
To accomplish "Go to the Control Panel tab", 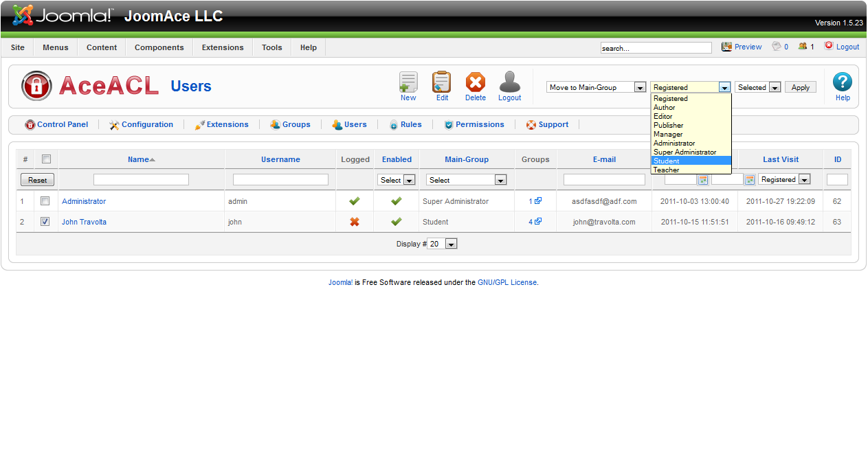I will click(x=57, y=125).
